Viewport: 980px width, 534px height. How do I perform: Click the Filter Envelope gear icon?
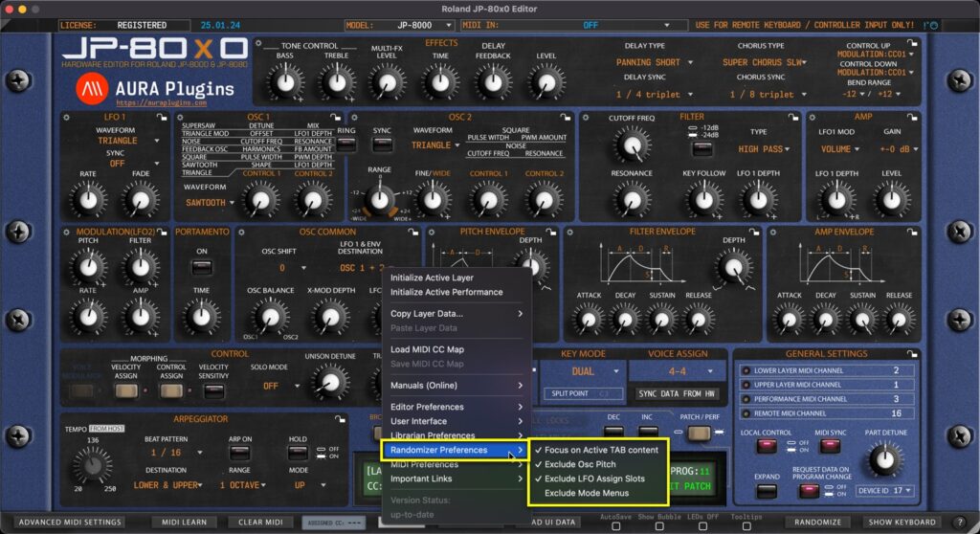coord(569,232)
